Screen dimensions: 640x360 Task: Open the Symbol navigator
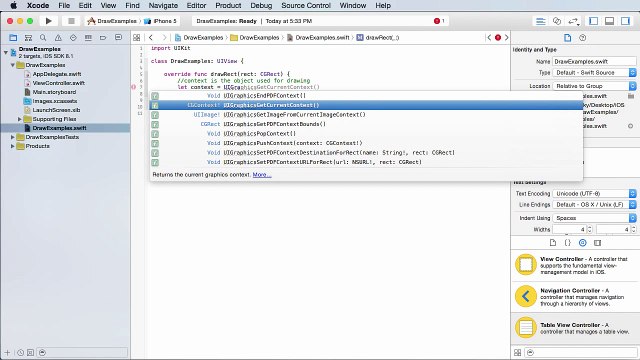pyautogui.click(x=28, y=38)
